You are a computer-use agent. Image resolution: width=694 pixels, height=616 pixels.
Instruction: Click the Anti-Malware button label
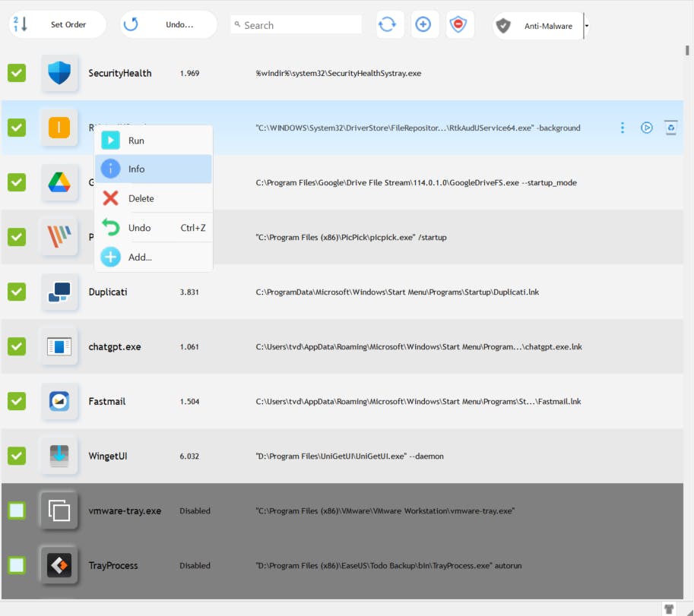pyautogui.click(x=548, y=26)
